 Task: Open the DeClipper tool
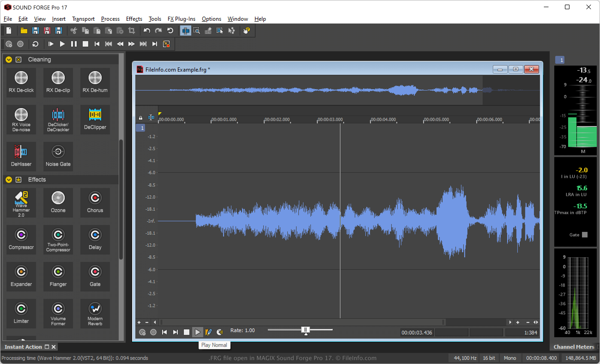95,120
